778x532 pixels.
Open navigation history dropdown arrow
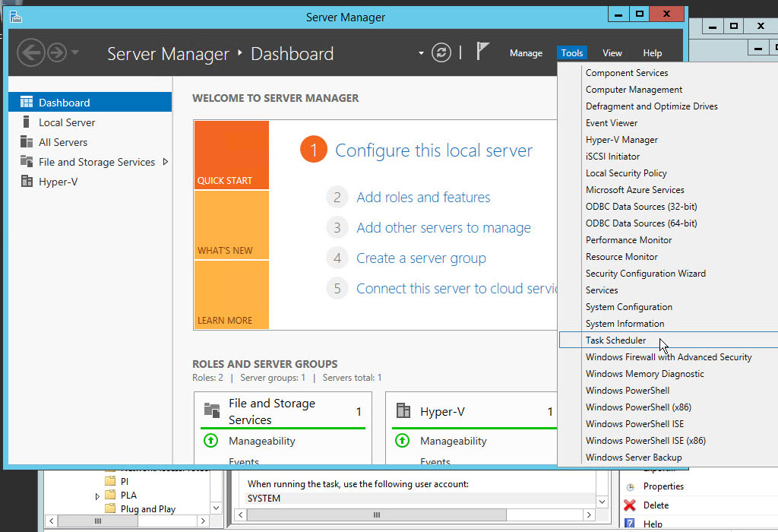75,52
